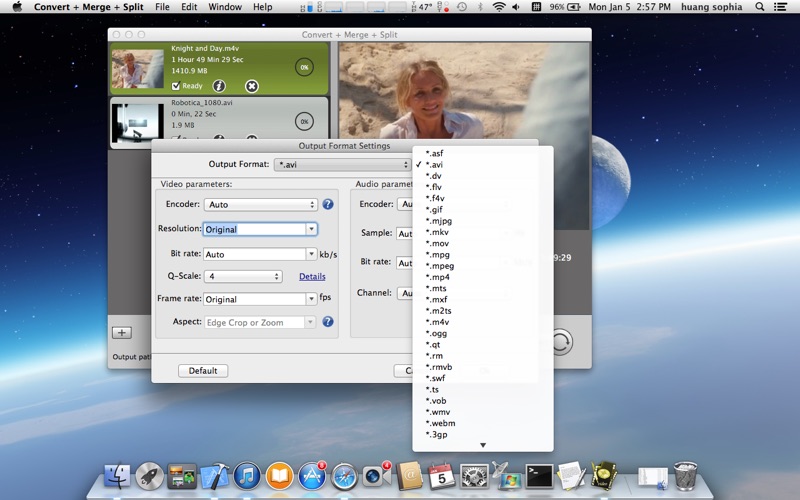The width and height of the screenshot is (800, 500).
Task: Open the Trash in the Dock
Action: (685, 476)
